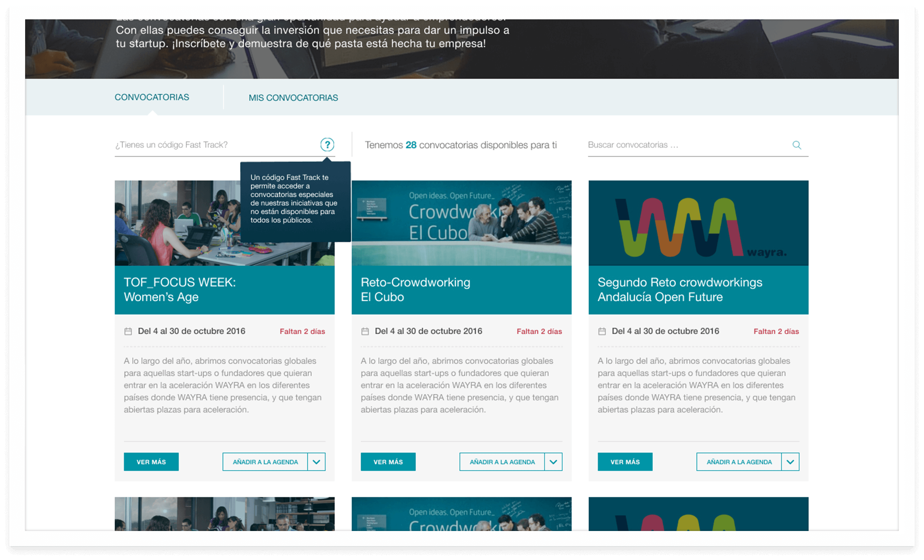
Task: Expand agenda dropdown arrow on Andalucía Open Future card
Action: coord(790,462)
